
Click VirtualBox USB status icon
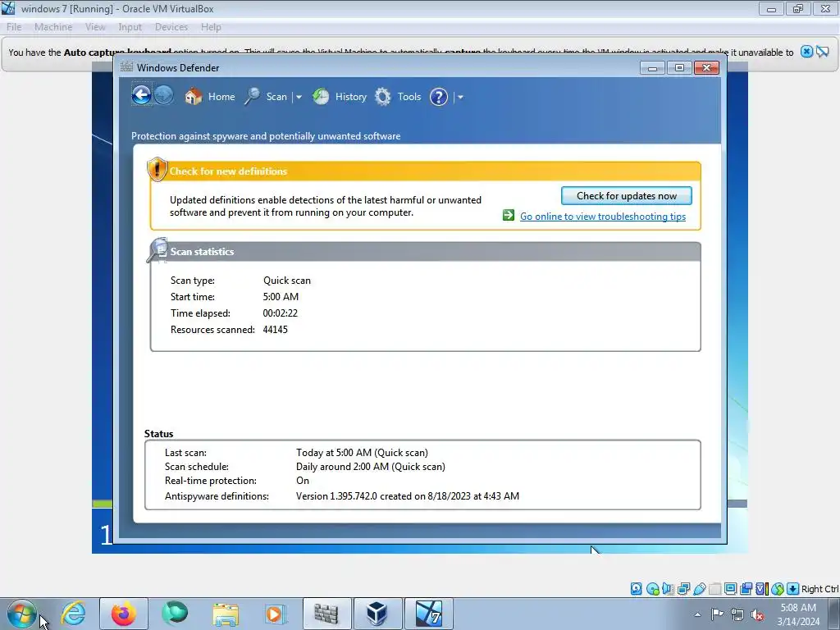[x=699, y=589]
